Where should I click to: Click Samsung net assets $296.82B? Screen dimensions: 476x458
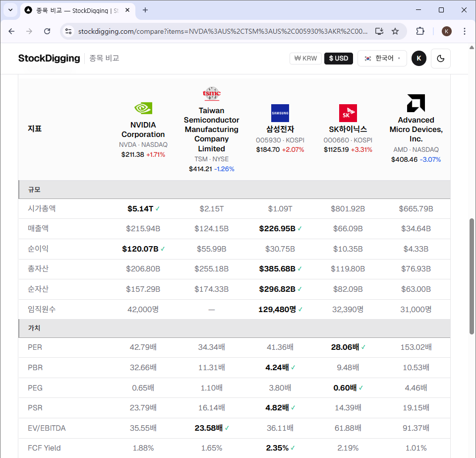coord(277,289)
